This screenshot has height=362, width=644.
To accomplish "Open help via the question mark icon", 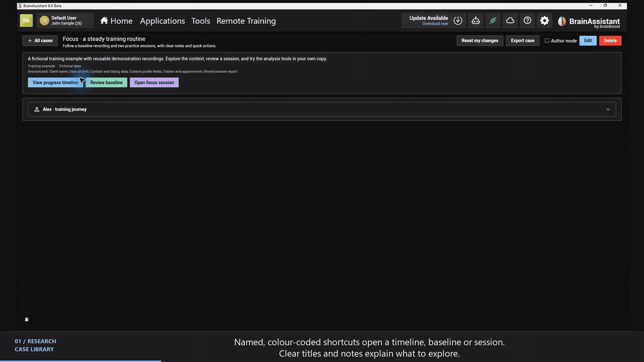I will (x=527, y=21).
